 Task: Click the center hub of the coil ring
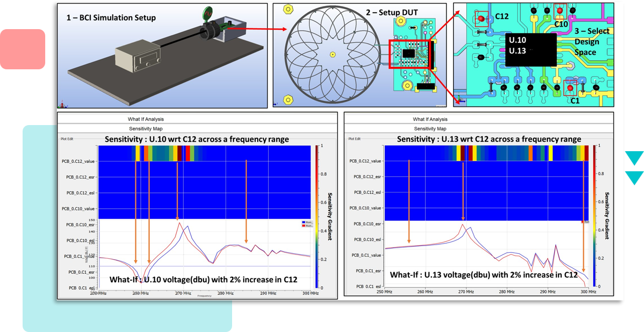(x=332, y=54)
